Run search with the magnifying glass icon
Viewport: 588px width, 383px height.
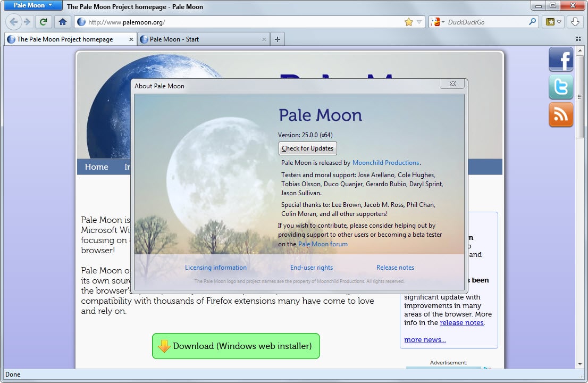pyautogui.click(x=533, y=22)
